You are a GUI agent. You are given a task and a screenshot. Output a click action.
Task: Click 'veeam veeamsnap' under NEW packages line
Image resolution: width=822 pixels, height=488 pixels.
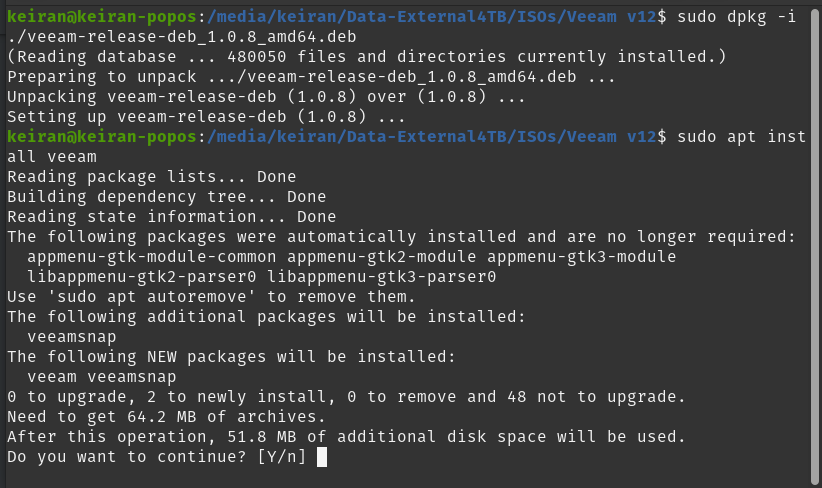[102, 377]
